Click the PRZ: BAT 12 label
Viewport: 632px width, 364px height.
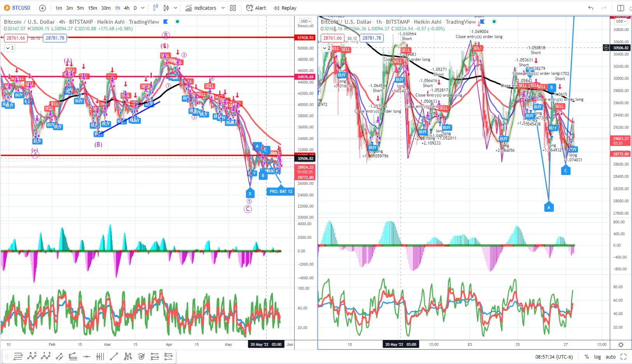click(281, 191)
